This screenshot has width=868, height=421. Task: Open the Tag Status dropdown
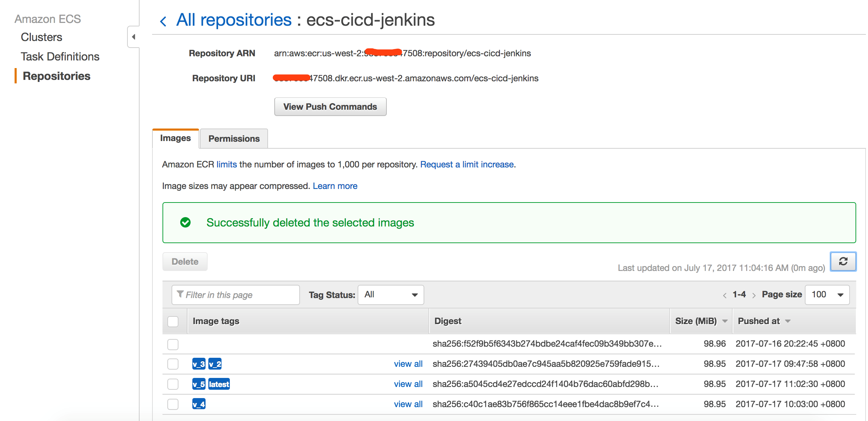[391, 295]
